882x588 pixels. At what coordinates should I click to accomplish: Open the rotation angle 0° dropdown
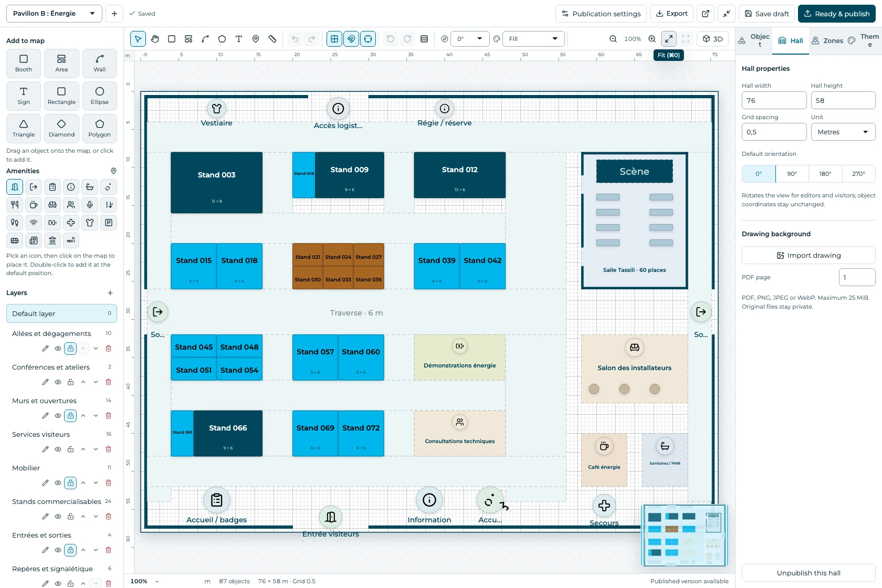click(x=470, y=39)
